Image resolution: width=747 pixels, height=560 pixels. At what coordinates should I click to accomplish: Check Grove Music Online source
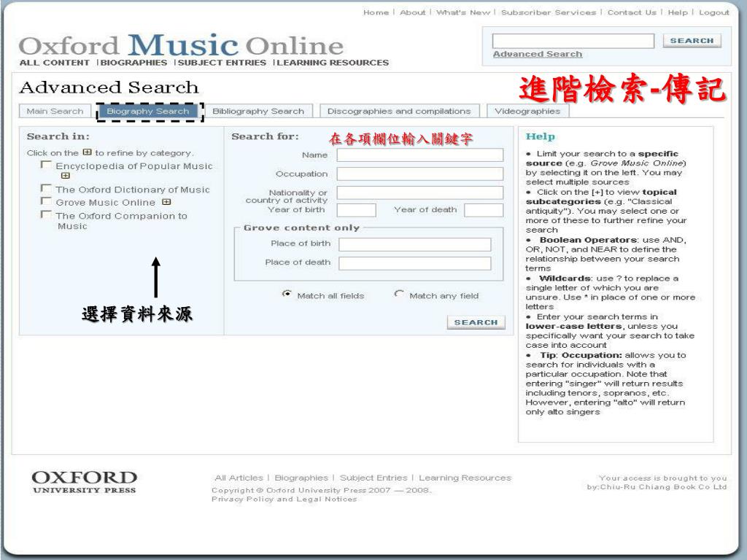[x=46, y=201]
